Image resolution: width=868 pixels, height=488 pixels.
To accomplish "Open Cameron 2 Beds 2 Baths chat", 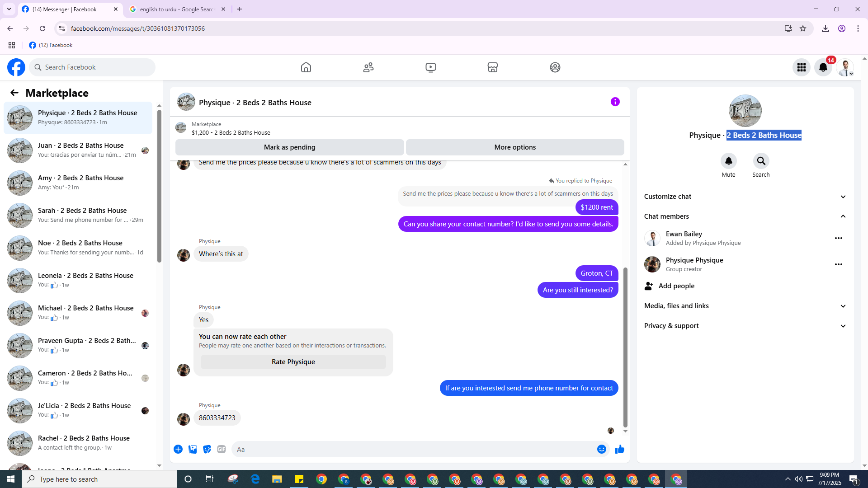I will [78, 378].
